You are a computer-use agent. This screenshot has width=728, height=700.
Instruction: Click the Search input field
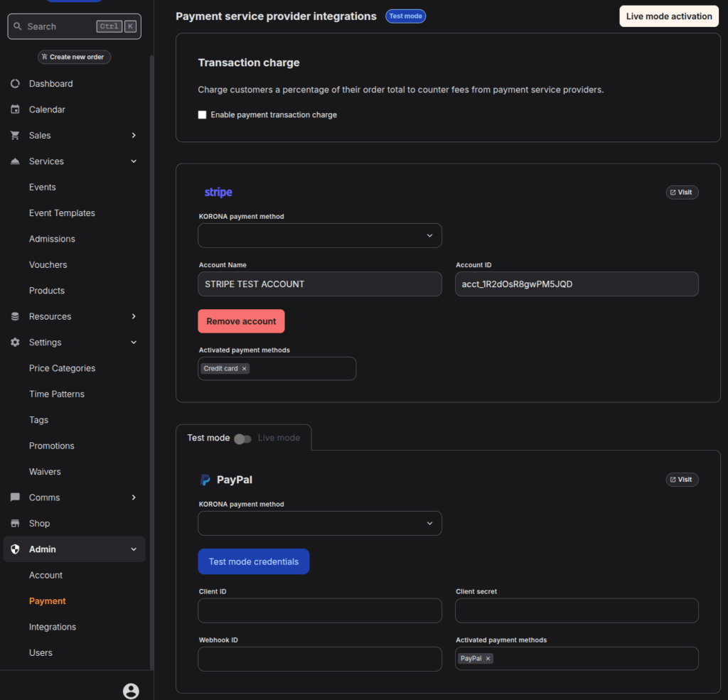pos(74,26)
